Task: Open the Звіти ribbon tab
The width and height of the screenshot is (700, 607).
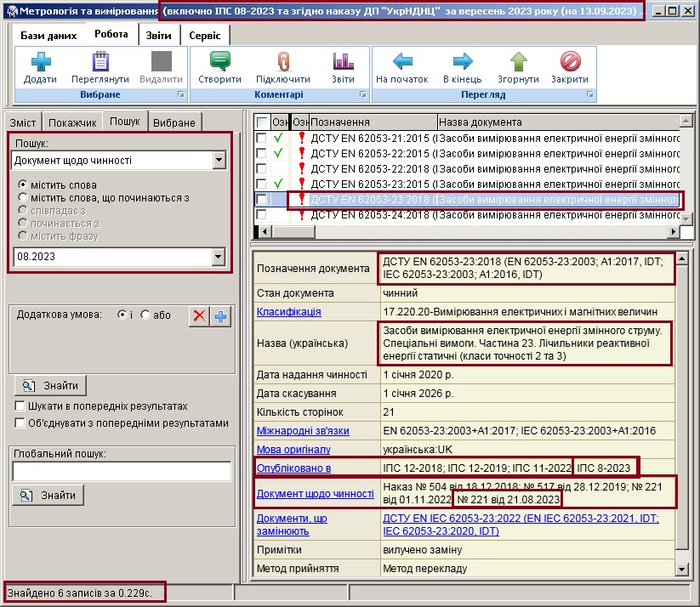Action: (158, 35)
